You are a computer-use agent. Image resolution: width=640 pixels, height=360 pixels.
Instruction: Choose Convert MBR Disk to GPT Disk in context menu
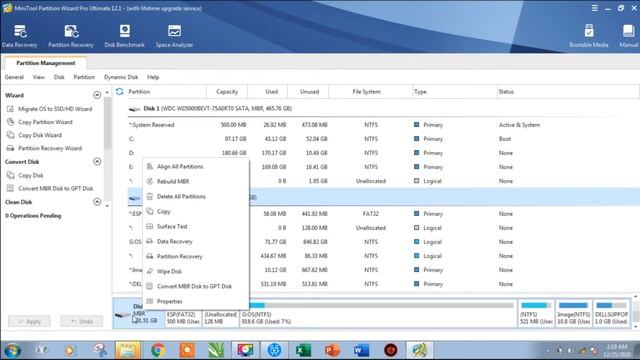pos(196,286)
